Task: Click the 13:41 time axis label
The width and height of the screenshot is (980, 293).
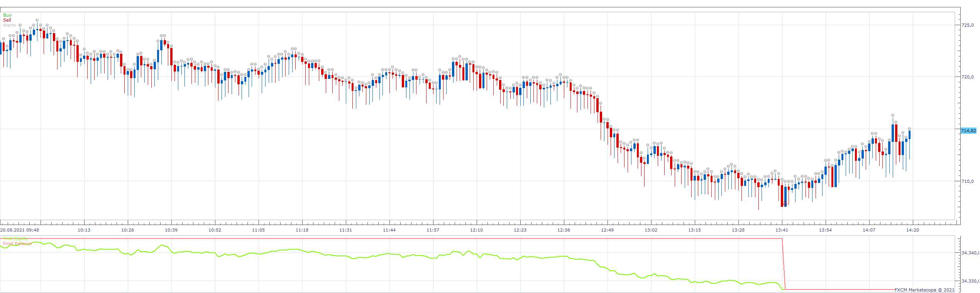Action: click(782, 230)
